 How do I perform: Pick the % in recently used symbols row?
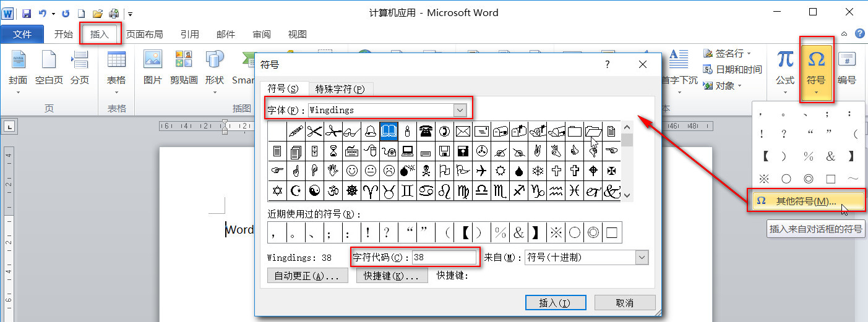[500, 232]
